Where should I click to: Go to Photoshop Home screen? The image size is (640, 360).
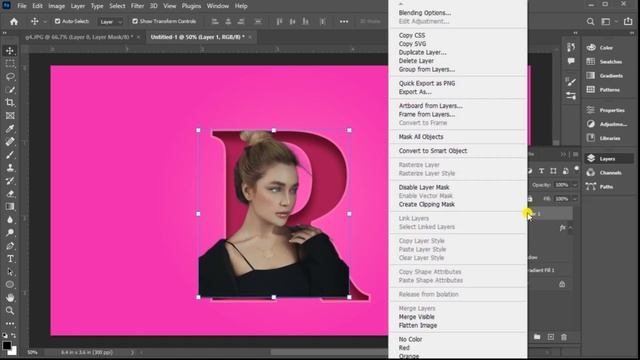coord(14,22)
